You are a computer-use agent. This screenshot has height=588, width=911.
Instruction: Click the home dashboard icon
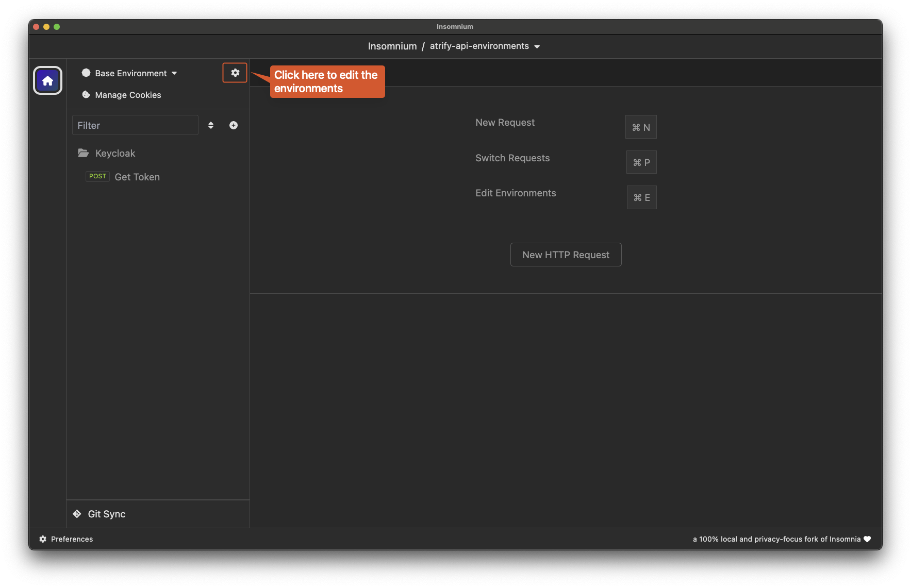click(x=47, y=80)
